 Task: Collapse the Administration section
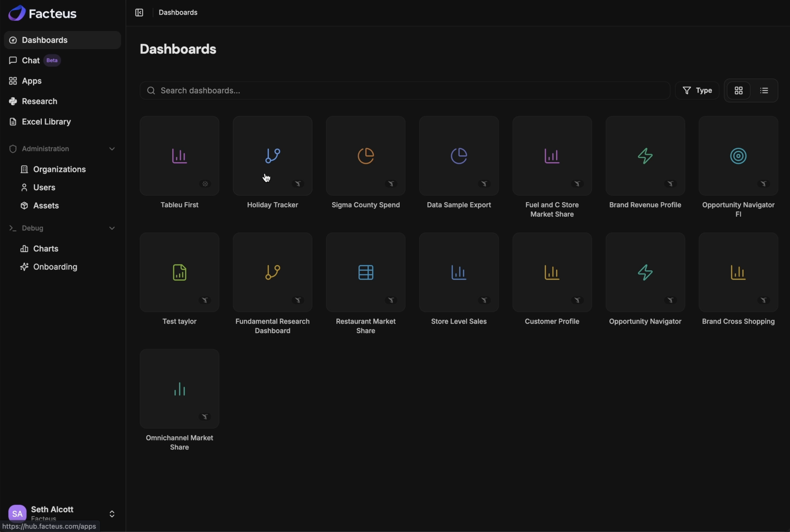click(x=112, y=149)
